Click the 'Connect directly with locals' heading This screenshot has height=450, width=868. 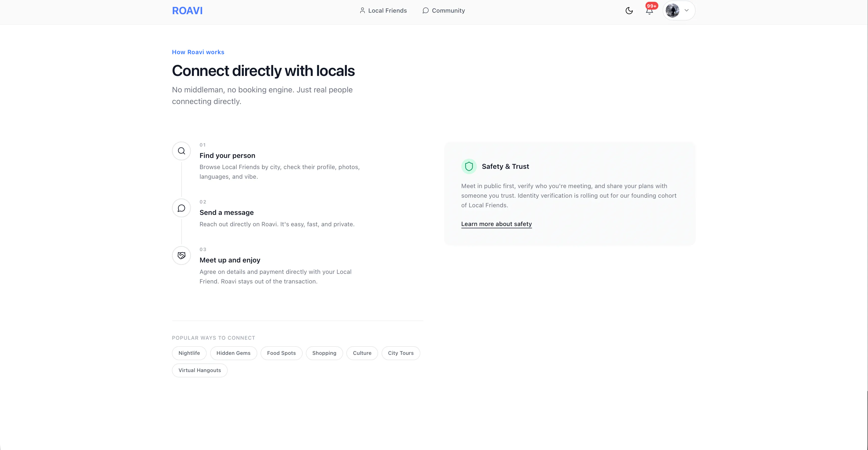click(x=263, y=71)
